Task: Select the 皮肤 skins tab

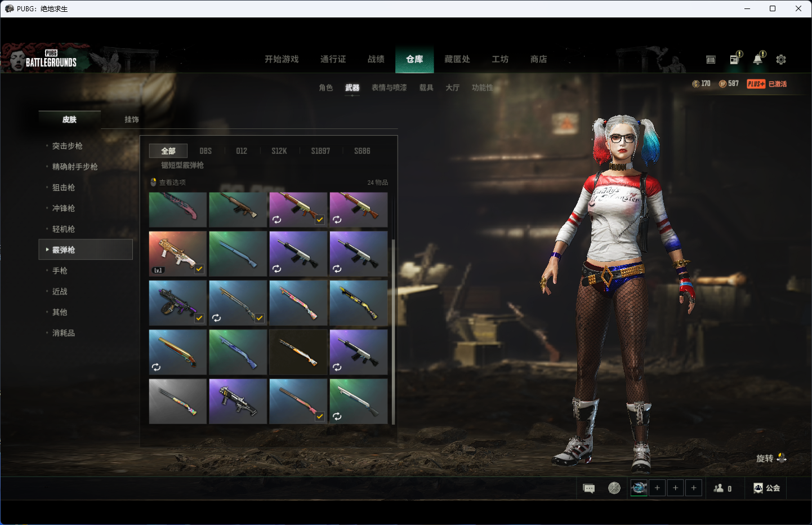Action: [x=69, y=119]
